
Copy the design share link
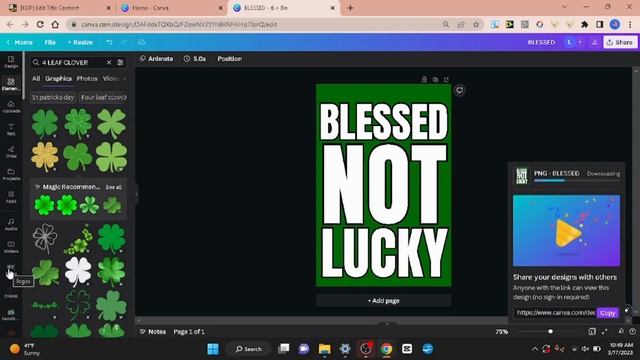pyautogui.click(x=607, y=313)
